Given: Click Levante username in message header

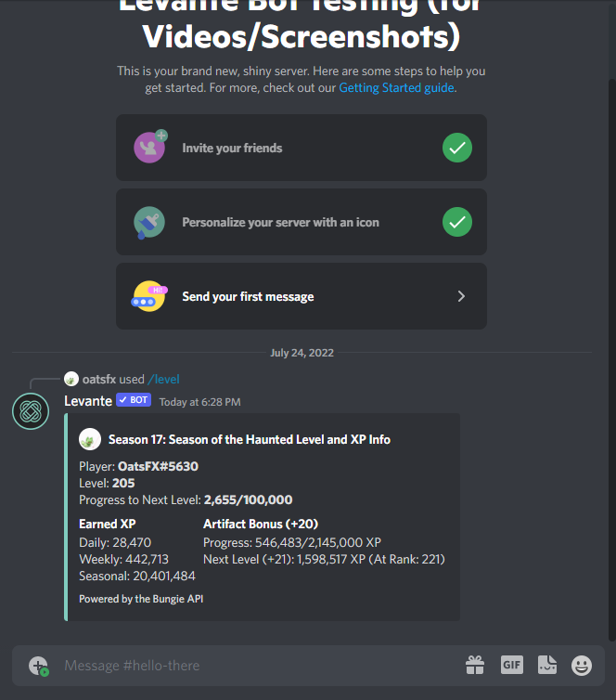Looking at the screenshot, I should coord(88,401).
